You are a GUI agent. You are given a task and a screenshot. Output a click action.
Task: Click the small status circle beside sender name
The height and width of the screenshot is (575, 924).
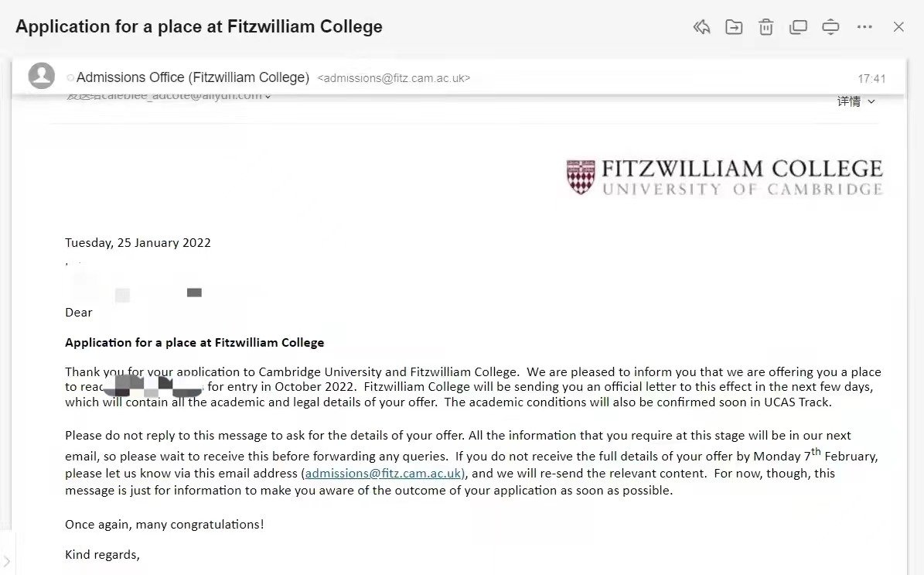point(70,78)
